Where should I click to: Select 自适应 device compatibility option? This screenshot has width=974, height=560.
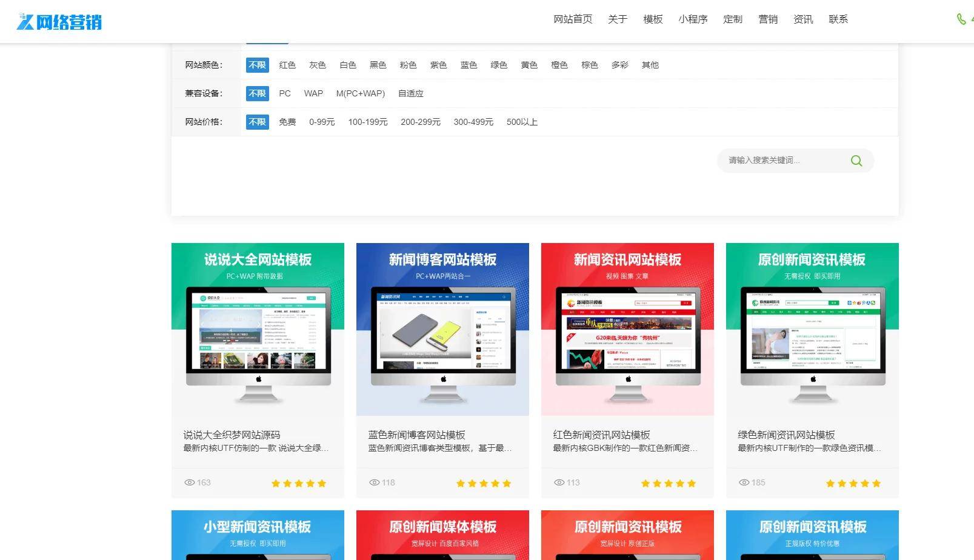[411, 93]
